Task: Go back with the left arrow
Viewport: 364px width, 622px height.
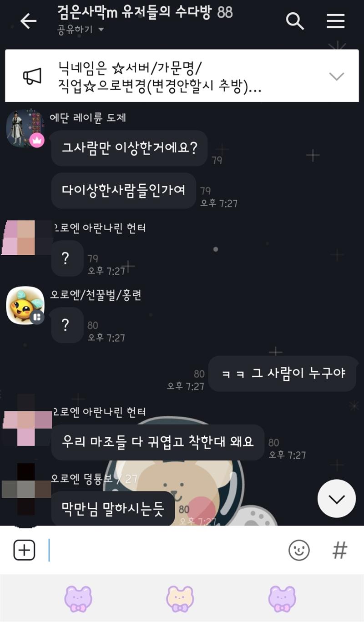Action: coord(28,21)
